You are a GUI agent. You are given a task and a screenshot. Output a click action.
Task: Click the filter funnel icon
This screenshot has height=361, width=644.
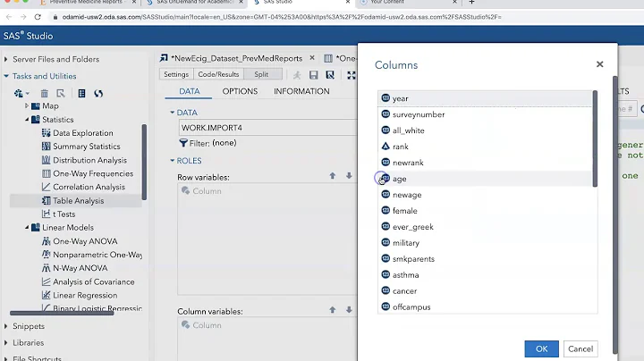[183, 143]
